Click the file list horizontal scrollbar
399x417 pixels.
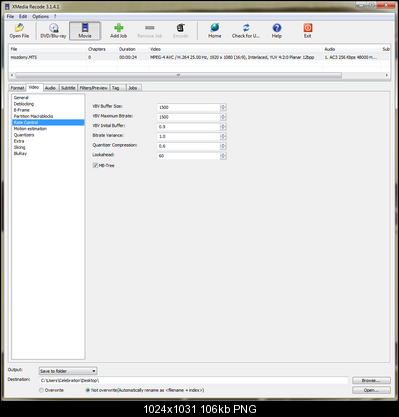178,75
